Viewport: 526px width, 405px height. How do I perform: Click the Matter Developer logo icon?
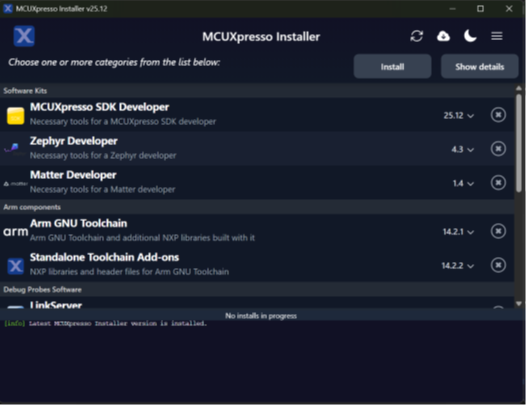[15, 184]
